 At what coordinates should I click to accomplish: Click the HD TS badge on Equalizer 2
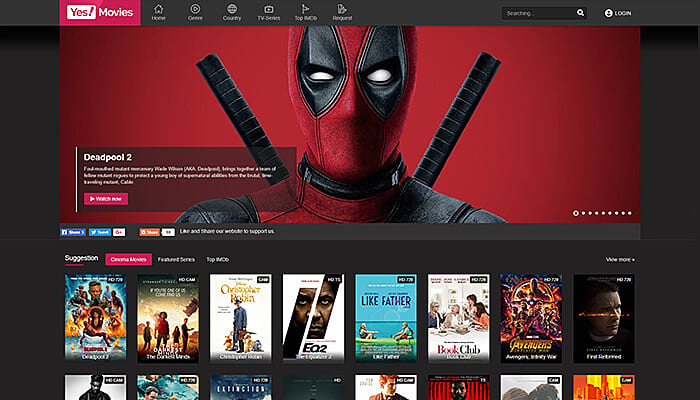click(334, 279)
